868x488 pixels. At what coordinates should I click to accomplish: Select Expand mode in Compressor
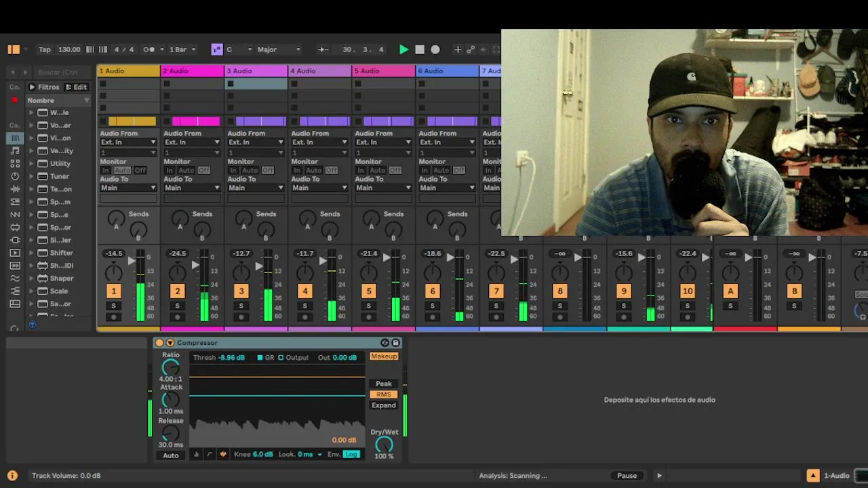[x=384, y=405]
